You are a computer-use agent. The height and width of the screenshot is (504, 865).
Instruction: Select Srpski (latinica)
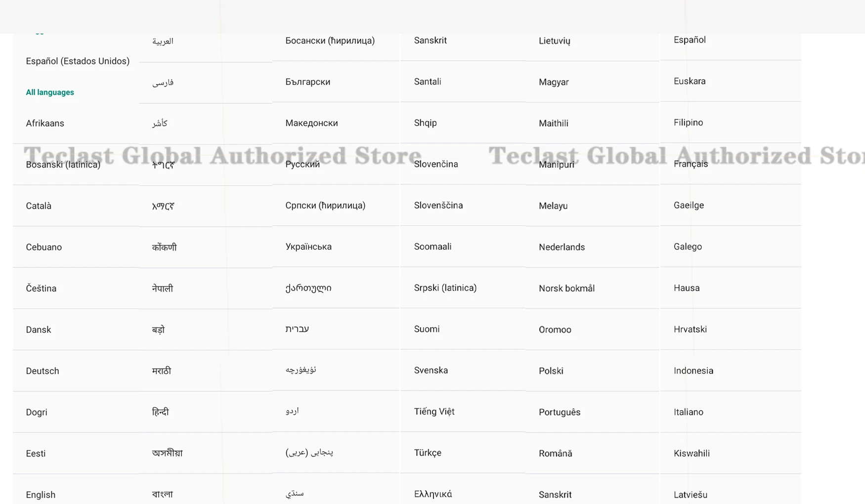pos(445,288)
